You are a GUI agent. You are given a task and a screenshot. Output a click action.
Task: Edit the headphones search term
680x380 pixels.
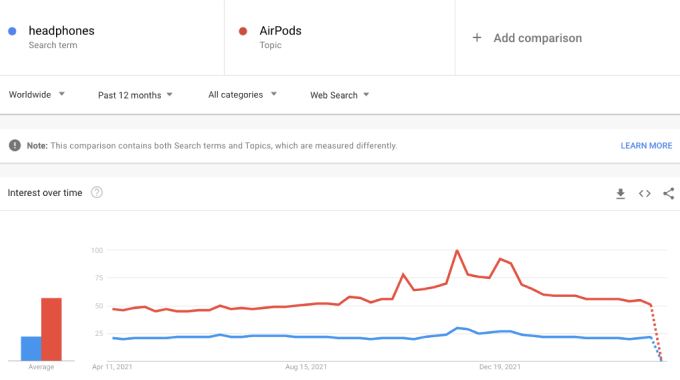tap(62, 31)
